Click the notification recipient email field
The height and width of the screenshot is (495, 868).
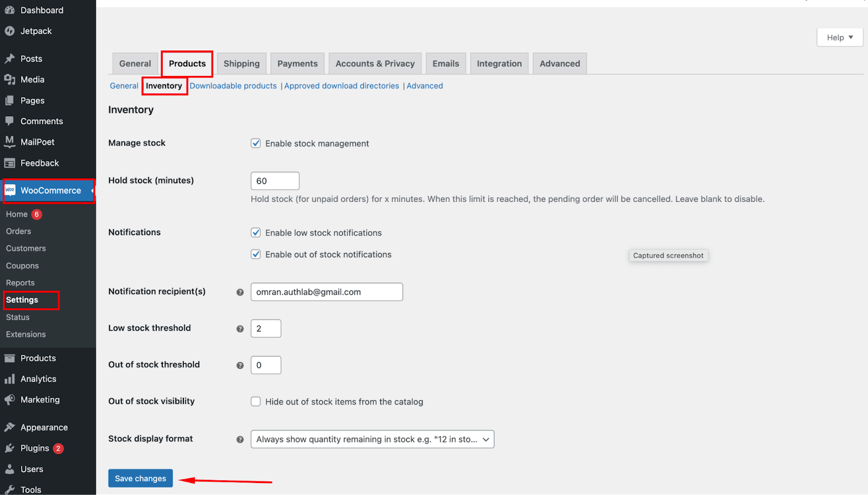point(326,291)
